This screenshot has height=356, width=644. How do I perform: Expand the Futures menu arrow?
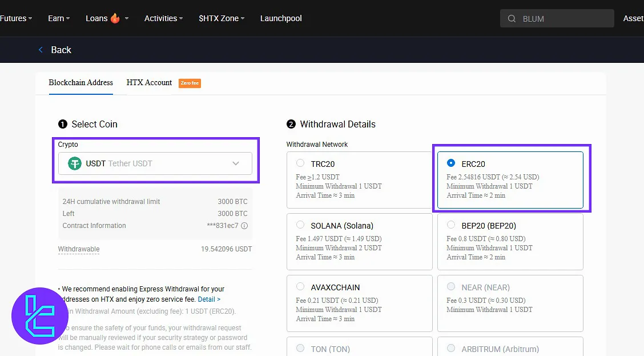click(30, 18)
